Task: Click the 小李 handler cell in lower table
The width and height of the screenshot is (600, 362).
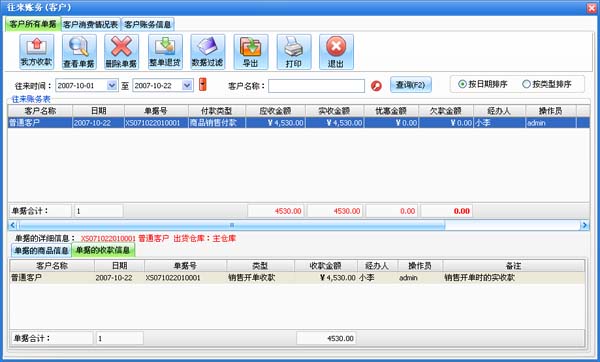Action: (377, 277)
